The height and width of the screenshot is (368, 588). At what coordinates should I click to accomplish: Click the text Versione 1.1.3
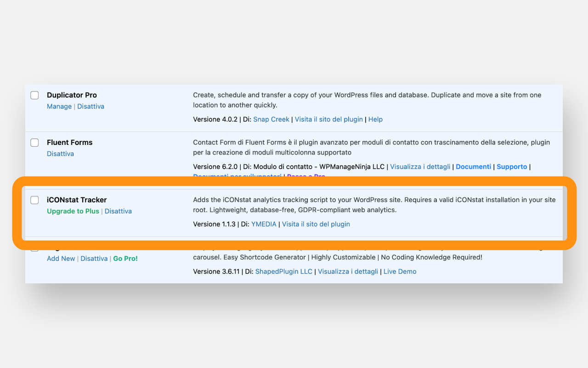point(214,224)
